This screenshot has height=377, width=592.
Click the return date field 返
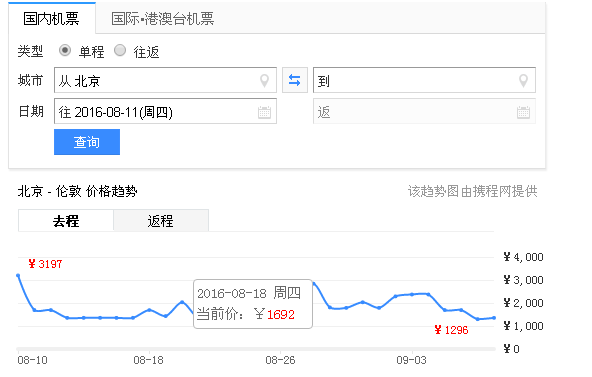coord(424,111)
